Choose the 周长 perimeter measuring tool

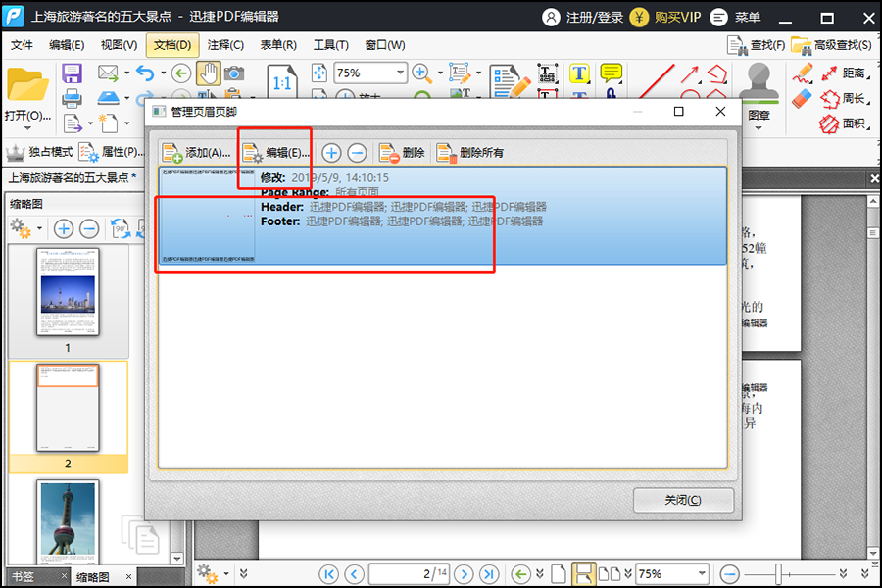(845, 98)
